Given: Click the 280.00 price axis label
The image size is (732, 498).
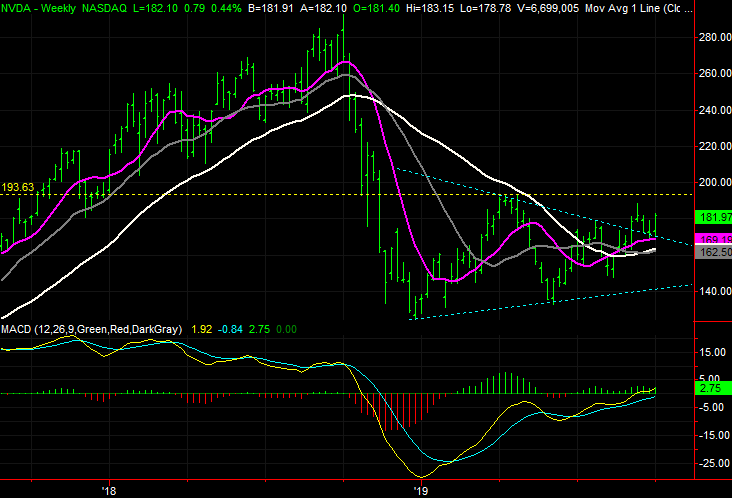Looking at the screenshot, I should (715, 37).
